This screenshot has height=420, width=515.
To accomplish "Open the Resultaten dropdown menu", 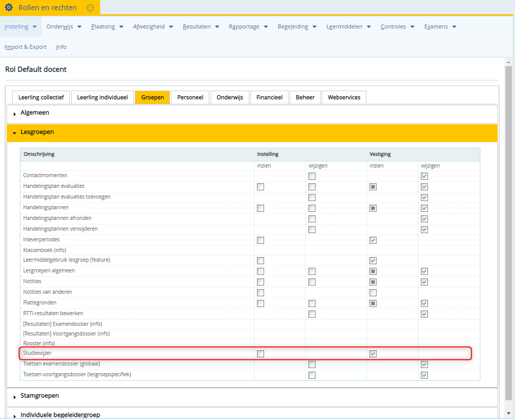I will 201,26.
